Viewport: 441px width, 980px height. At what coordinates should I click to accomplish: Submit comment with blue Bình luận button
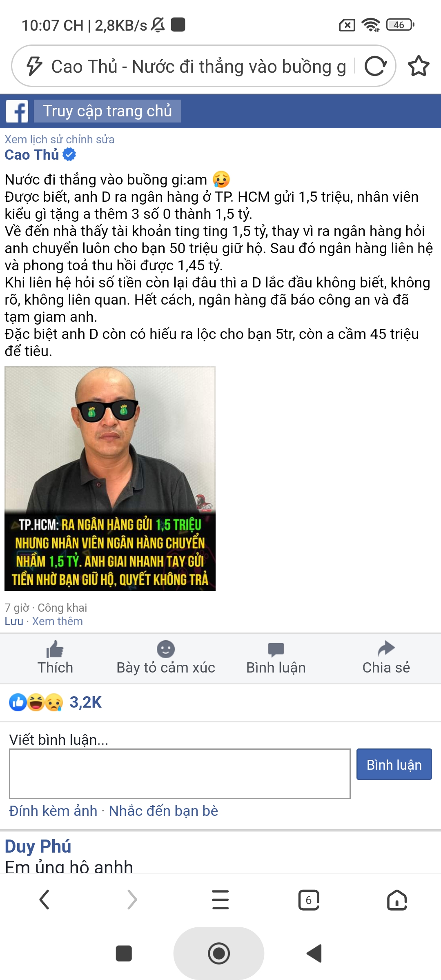394,764
